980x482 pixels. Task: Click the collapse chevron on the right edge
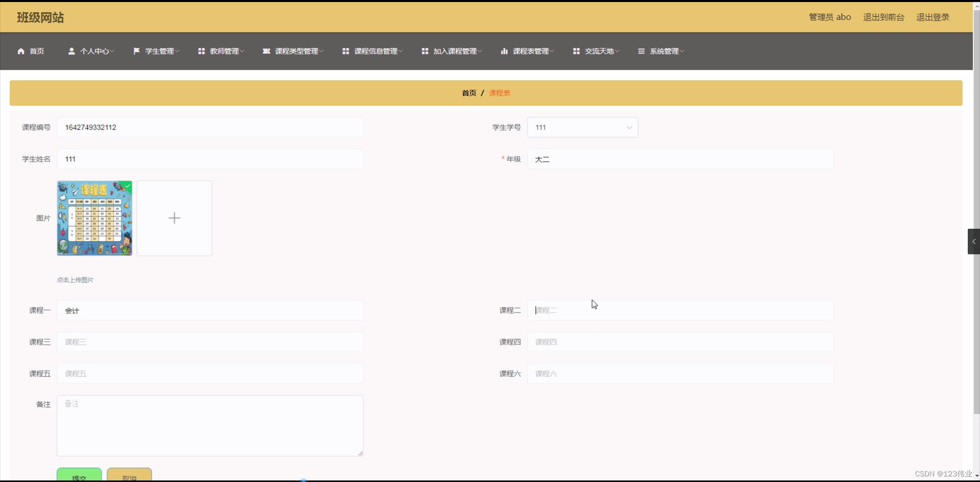(973, 241)
